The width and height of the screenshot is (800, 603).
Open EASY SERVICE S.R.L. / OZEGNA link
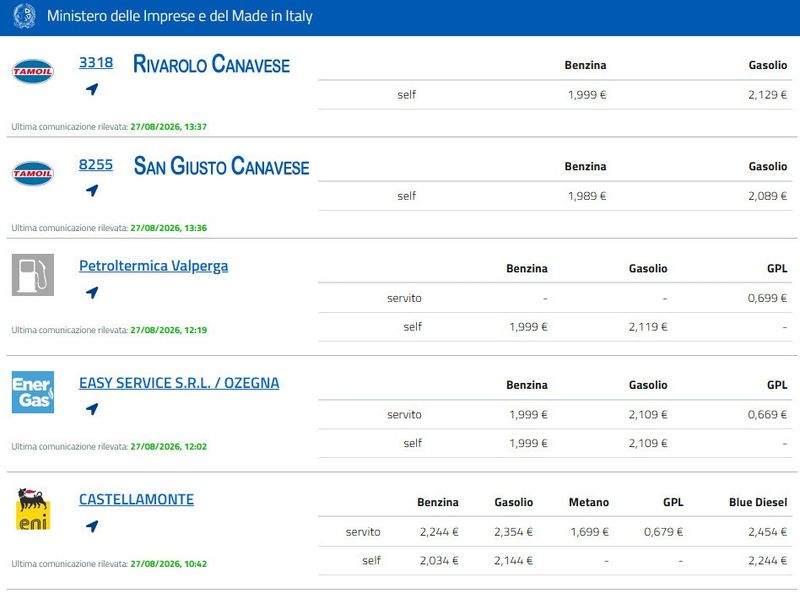179,383
